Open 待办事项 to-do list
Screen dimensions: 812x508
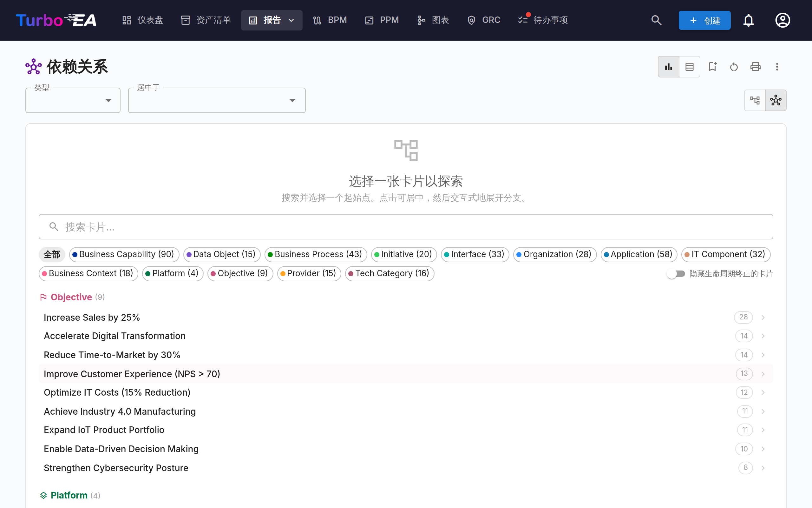click(x=543, y=20)
